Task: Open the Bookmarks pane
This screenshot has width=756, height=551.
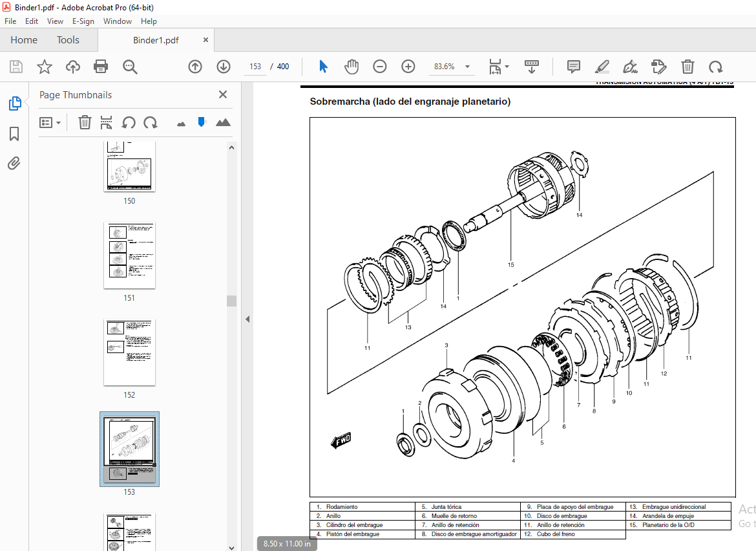Action: (x=14, y=134)
